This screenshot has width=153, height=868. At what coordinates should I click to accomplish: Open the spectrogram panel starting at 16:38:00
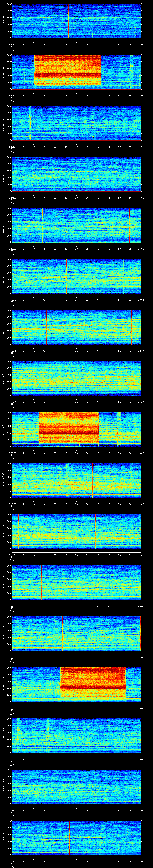click(x=76, y=378)
